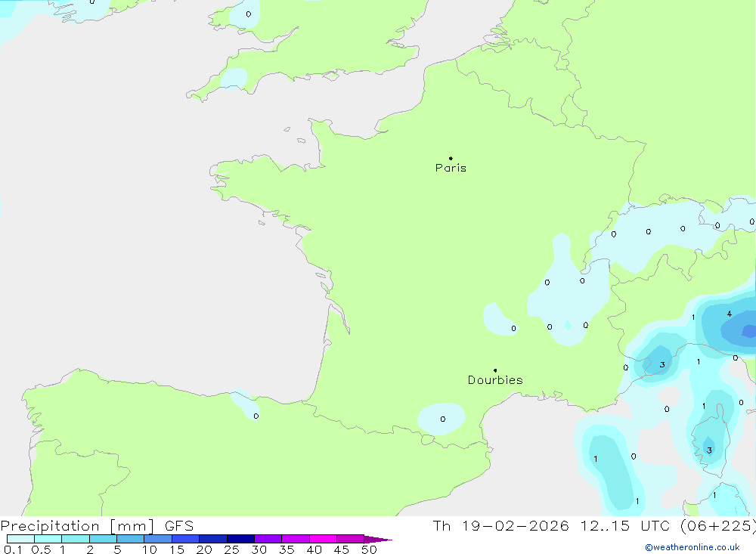Click the value 3 near the French-Italian border
Viewport: 756px width, 554px height.
tap(662, 364)
